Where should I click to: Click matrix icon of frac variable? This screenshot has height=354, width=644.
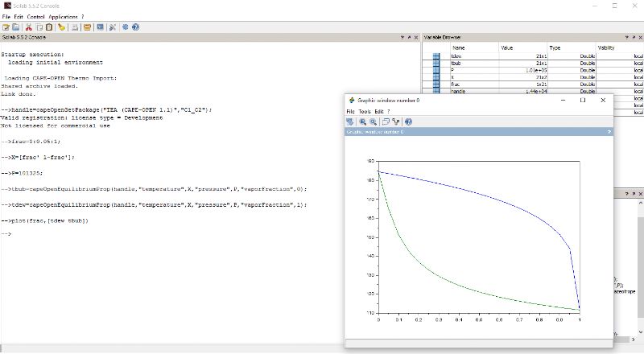436,84
